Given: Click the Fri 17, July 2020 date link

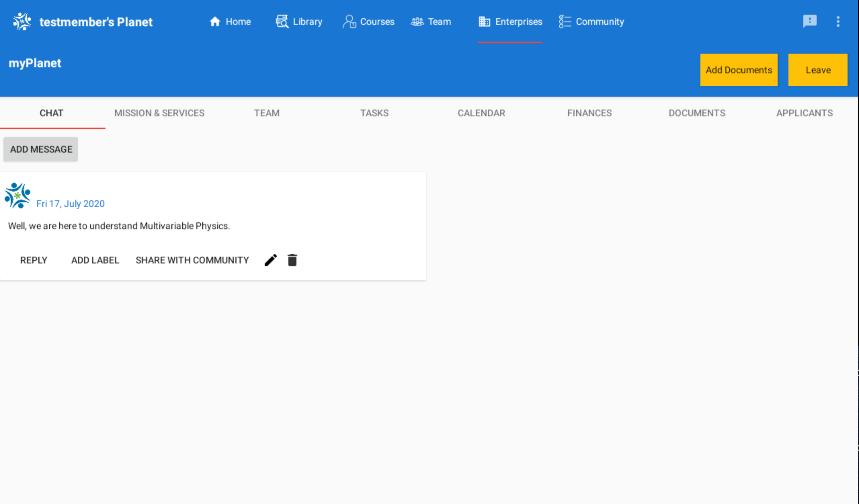Looking at the screenshot, I should pos(70,204).
